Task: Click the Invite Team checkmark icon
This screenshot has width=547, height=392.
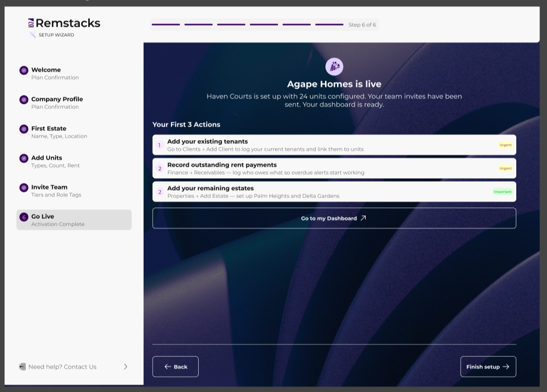Action: pos(24,188)
